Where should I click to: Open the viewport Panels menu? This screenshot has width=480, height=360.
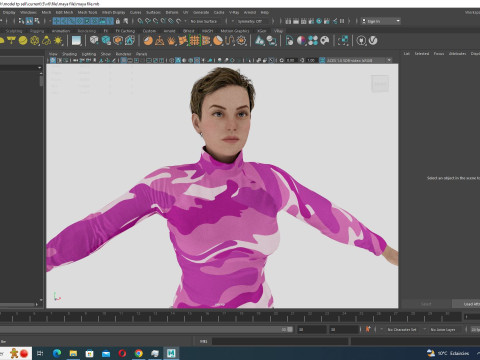(141, 54)
